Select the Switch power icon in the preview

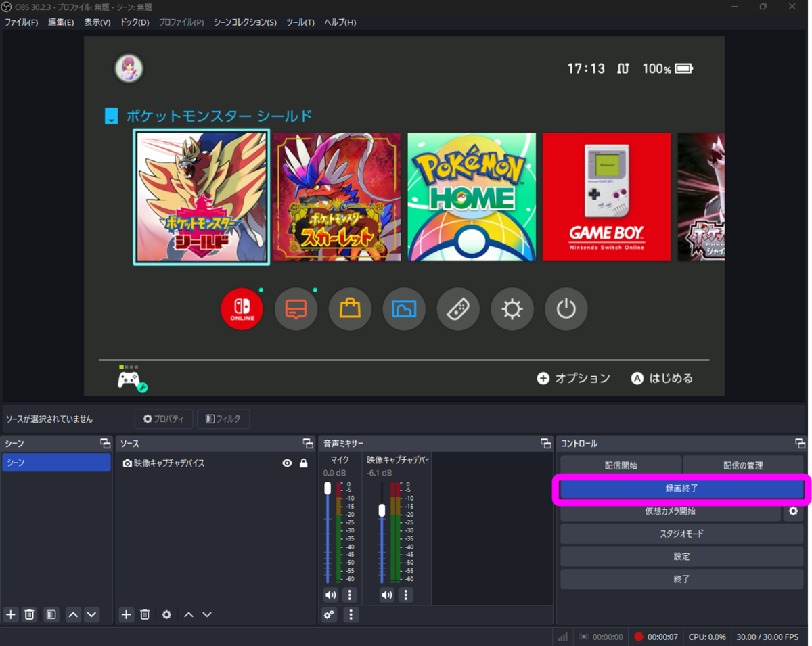(566, 309)
